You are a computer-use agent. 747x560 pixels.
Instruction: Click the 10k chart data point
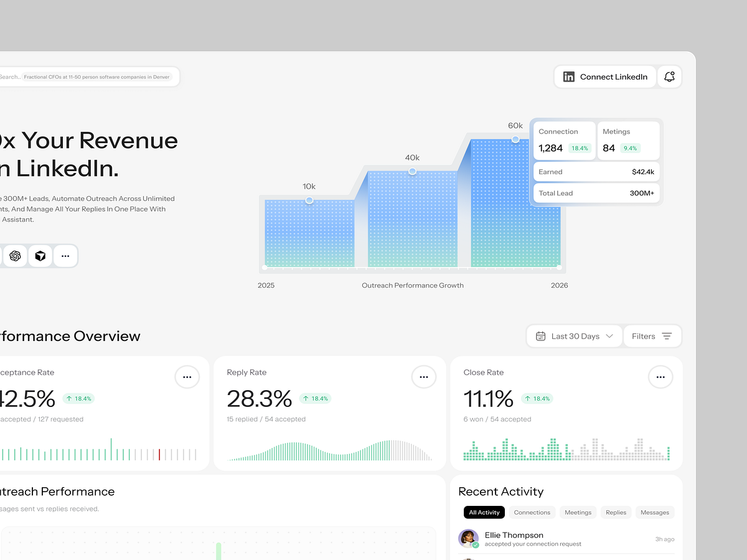pos(309,200)
